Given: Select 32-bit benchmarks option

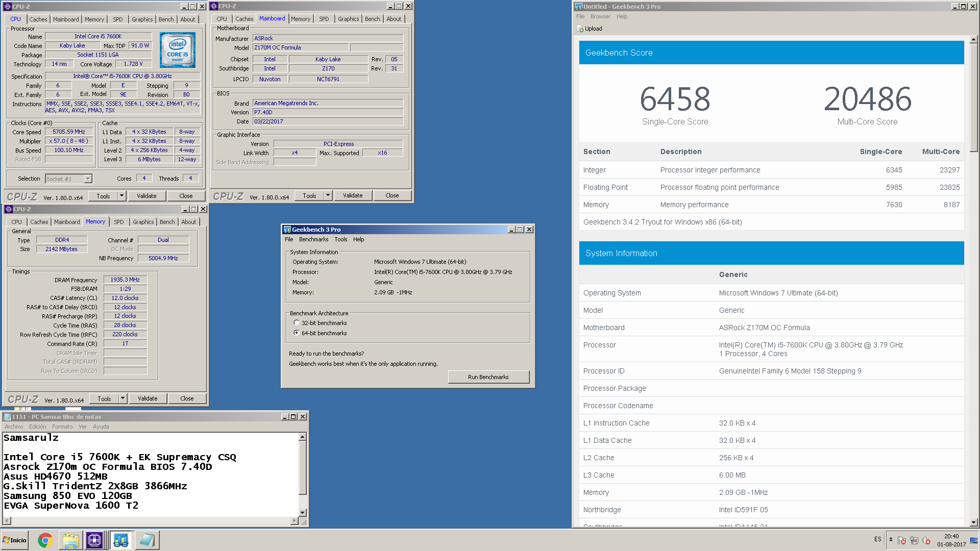Looking at the screenshot, I should [297, 323].
